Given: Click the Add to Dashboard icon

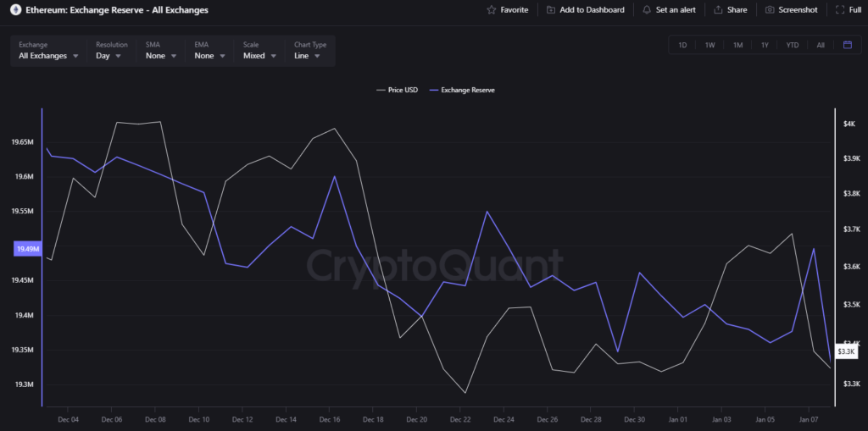Looking at the screenshot, I should coord(551,10).
